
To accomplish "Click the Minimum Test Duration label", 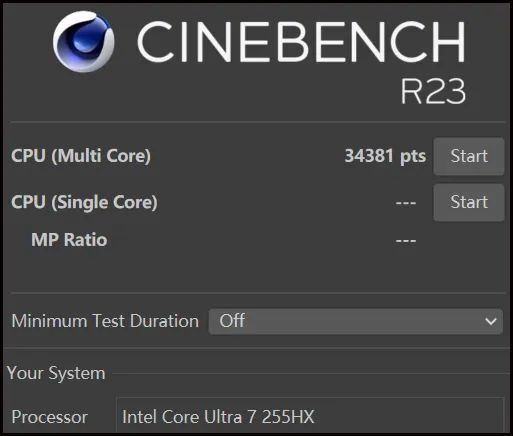I will 105,321.
